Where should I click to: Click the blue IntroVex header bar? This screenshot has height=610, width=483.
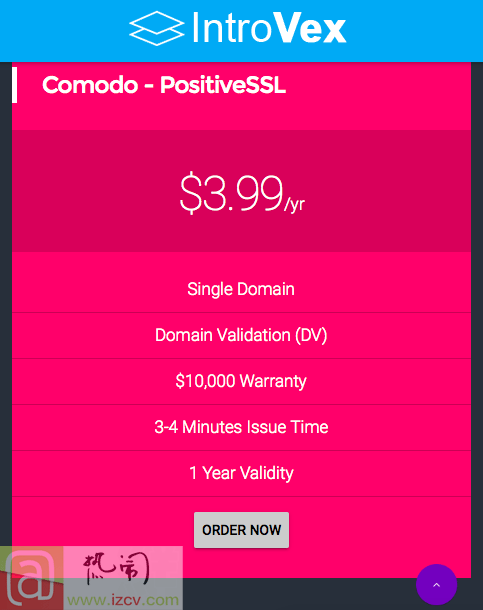(x=242, y=31)
